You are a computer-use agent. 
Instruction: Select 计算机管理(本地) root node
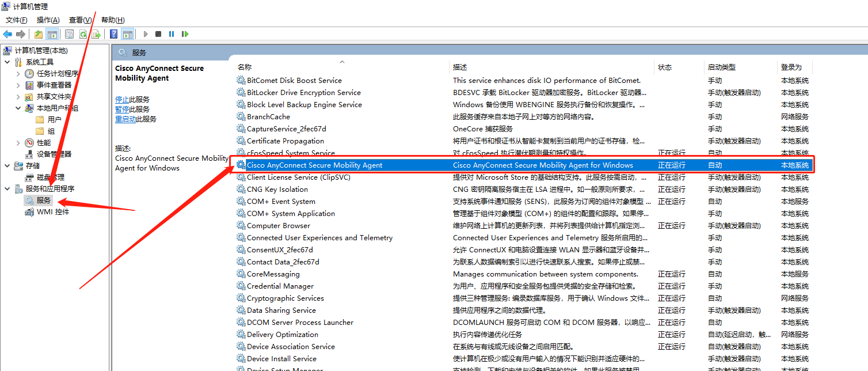(x=41, y=51)
